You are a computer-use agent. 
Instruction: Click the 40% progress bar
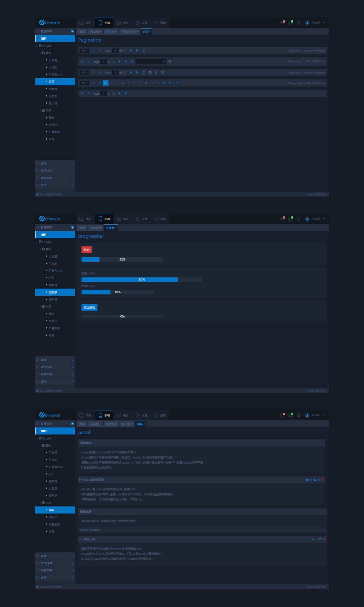[117, 292]
